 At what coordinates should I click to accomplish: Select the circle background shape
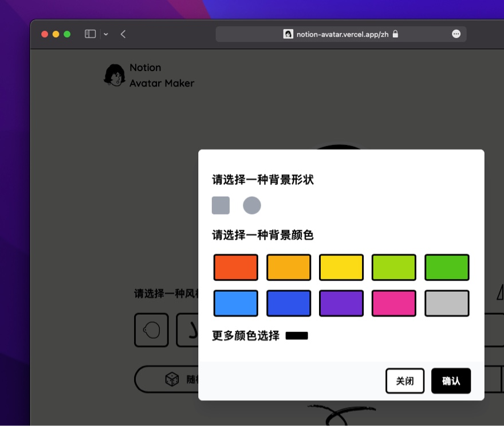252,205
